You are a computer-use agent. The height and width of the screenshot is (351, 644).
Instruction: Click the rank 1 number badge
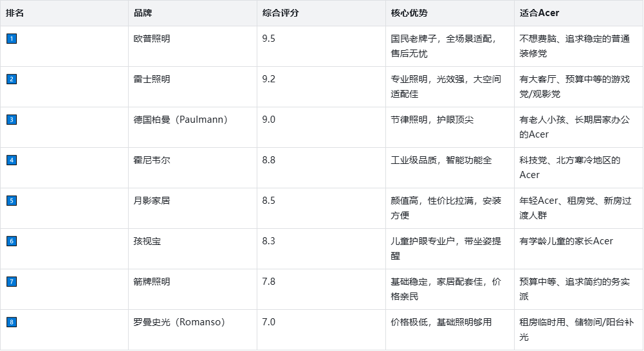coord(12,39)
